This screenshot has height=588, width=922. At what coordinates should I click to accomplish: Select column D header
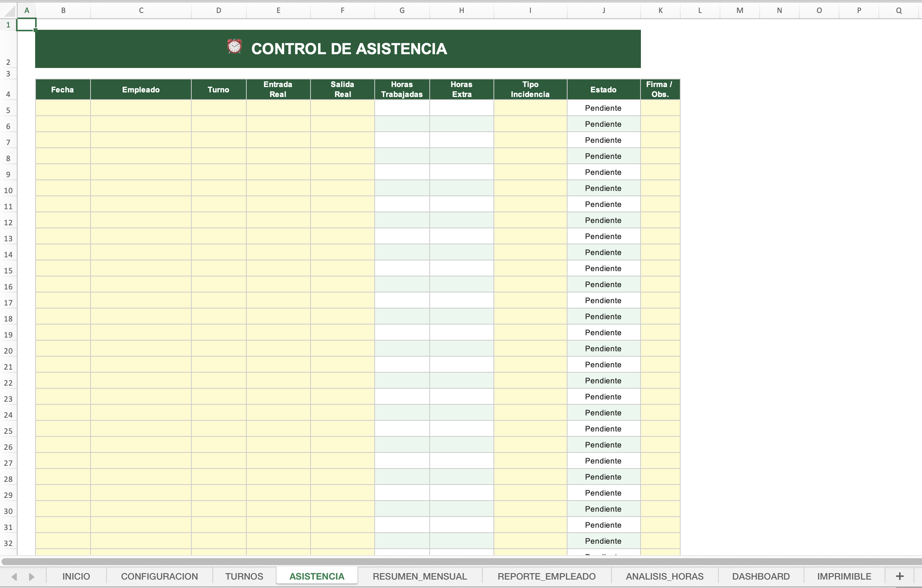pos(218,10)
